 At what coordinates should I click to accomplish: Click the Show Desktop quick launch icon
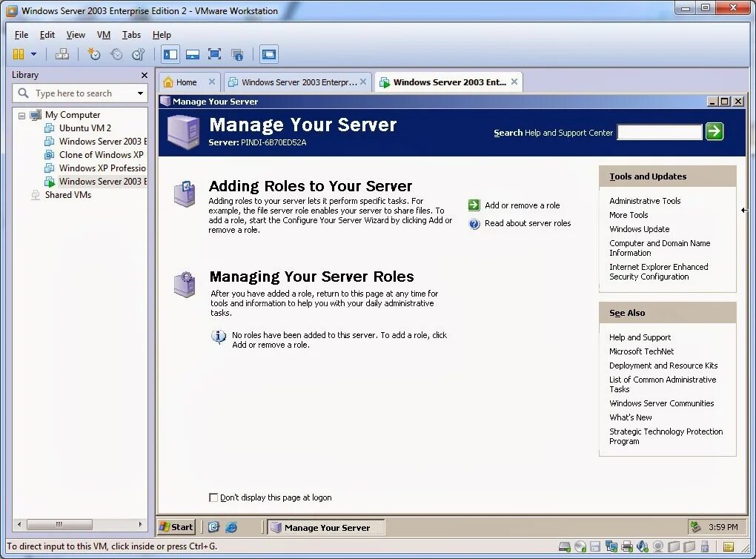coord(213,527)
